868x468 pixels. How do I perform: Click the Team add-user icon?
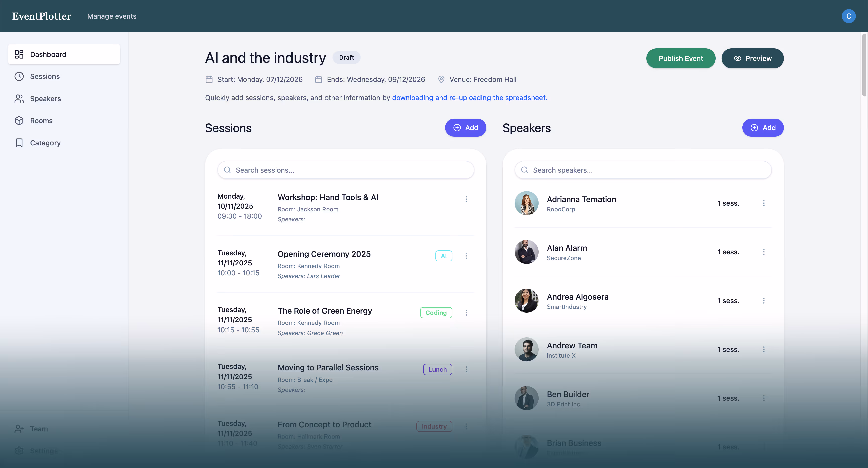click(19, 429)
